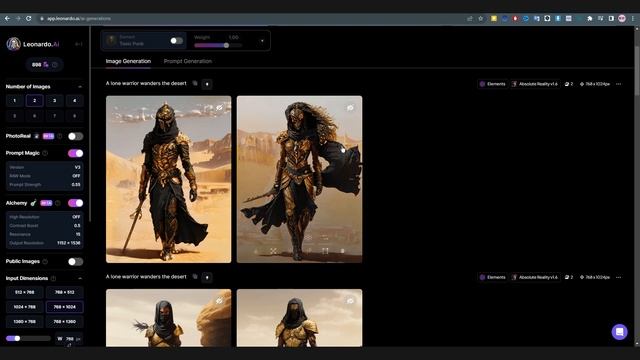Collapse the Number of Images section
Image resolution: width=640 pixels, height=360 pixels.
(80, 87)
